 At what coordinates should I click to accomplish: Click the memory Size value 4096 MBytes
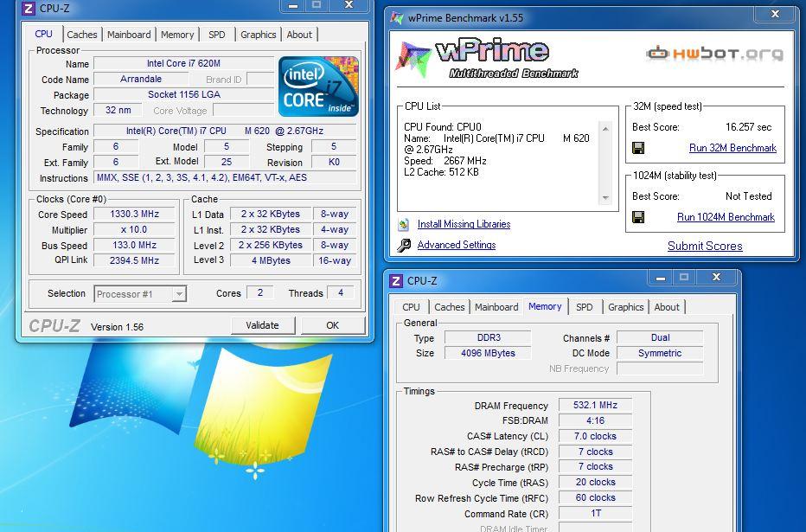[488, 353]
